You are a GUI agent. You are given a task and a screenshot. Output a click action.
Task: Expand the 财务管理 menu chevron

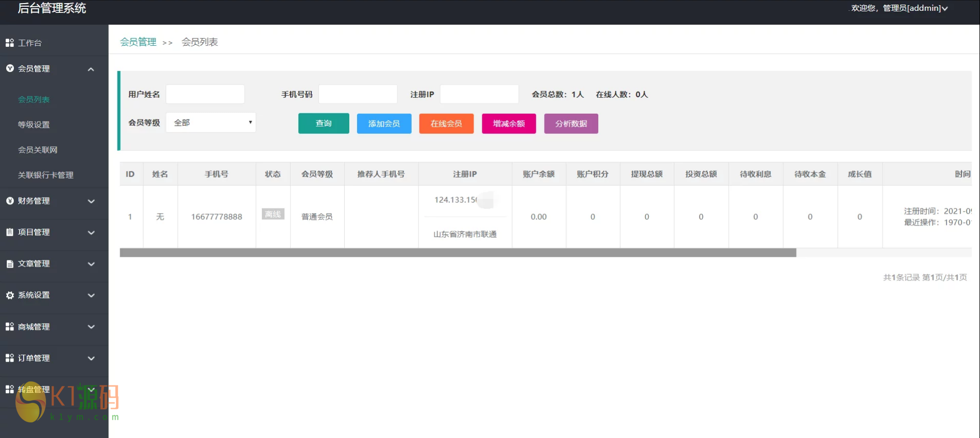click(91, 201)
